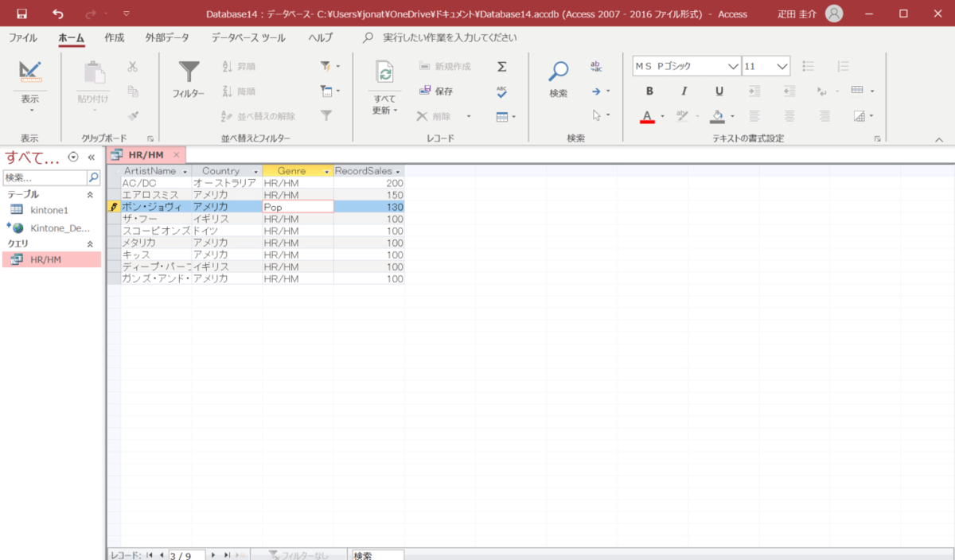
Task: Collapse the クエリ group in navigation pane
Action: (89, 243)
